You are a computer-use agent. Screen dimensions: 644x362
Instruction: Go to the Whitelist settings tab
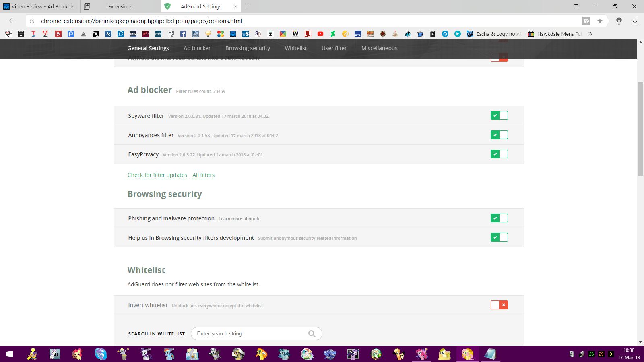tap(296, 48)
